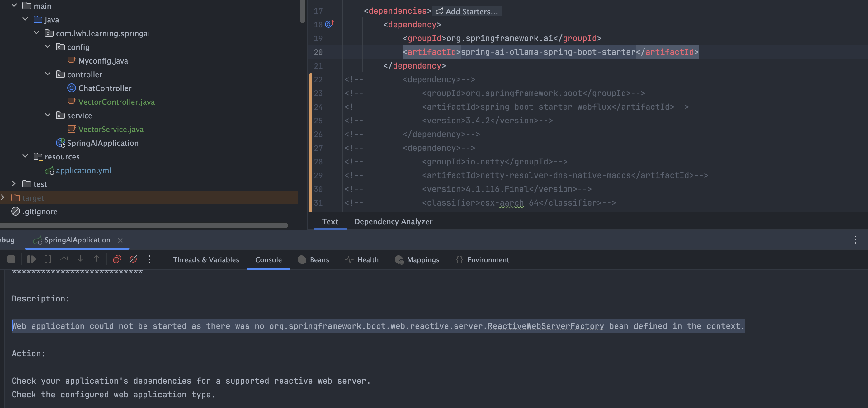The height and width of the screenshot is (408, 868).
Task: Collapse the java folder
Action: [x=25, y=19]
